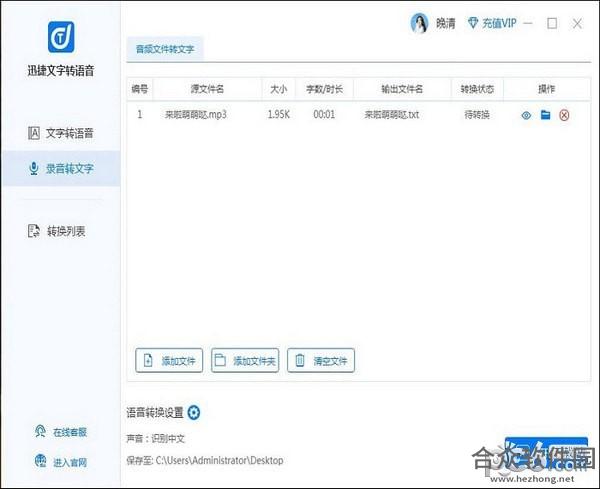The height and width of the screenshot is (489, 600).
Task: Click the 源文件名 column header
Action: [207, 89]
